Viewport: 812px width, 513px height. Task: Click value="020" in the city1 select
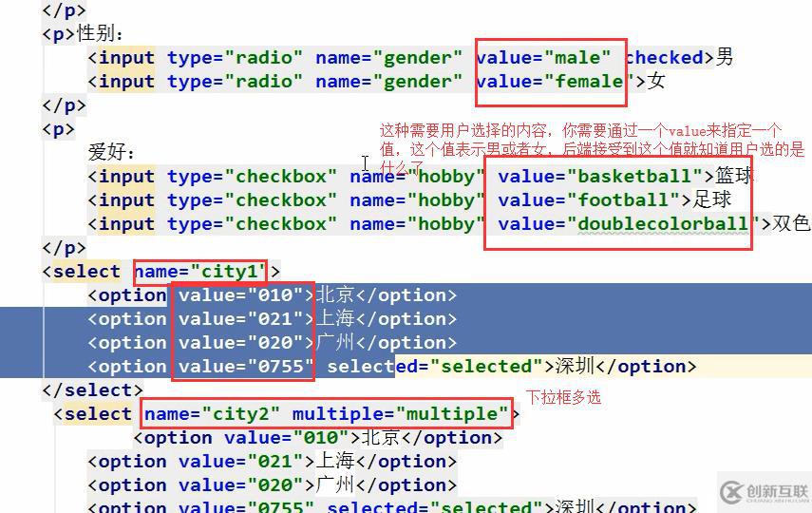[241, 343]
